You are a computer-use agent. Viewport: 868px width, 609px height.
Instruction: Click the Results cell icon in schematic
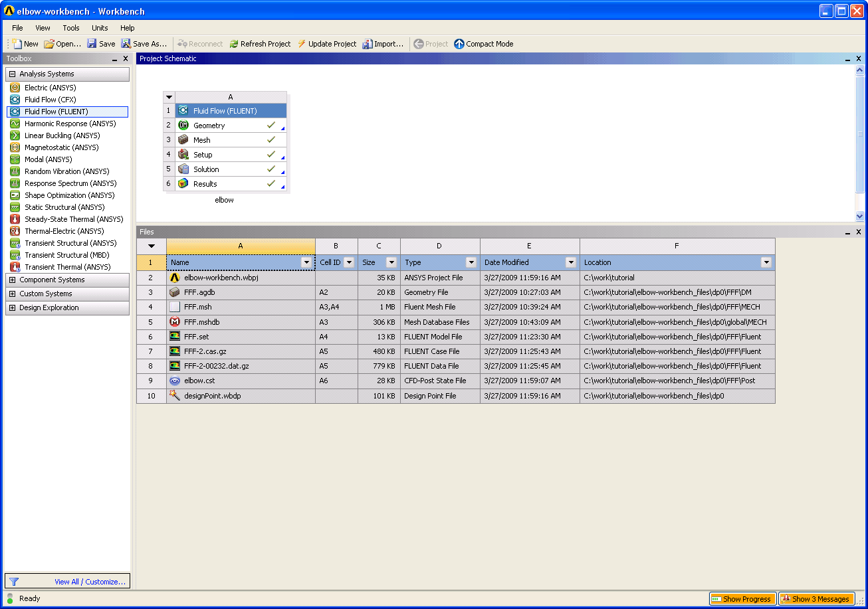[x=183, y=184]
